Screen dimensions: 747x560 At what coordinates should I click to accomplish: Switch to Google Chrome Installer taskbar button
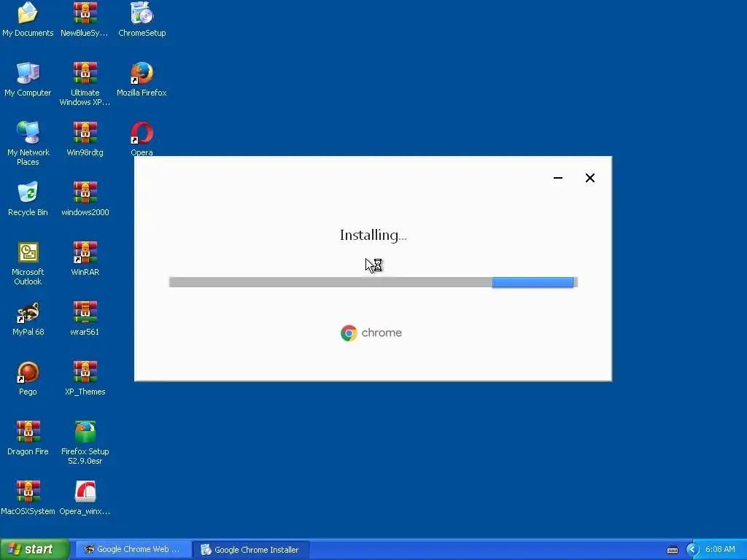pos(252,550)
